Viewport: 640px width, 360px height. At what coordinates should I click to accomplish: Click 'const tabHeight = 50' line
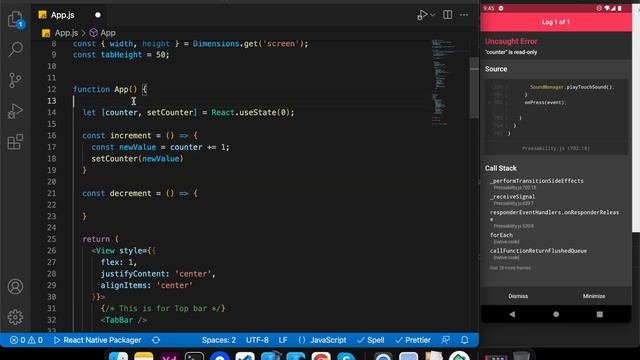121,55
